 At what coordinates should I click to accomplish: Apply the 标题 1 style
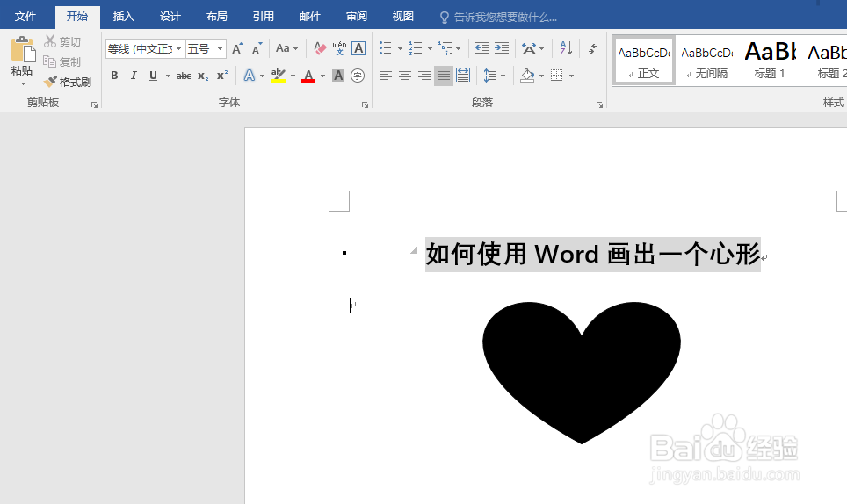tap(770, 61)
